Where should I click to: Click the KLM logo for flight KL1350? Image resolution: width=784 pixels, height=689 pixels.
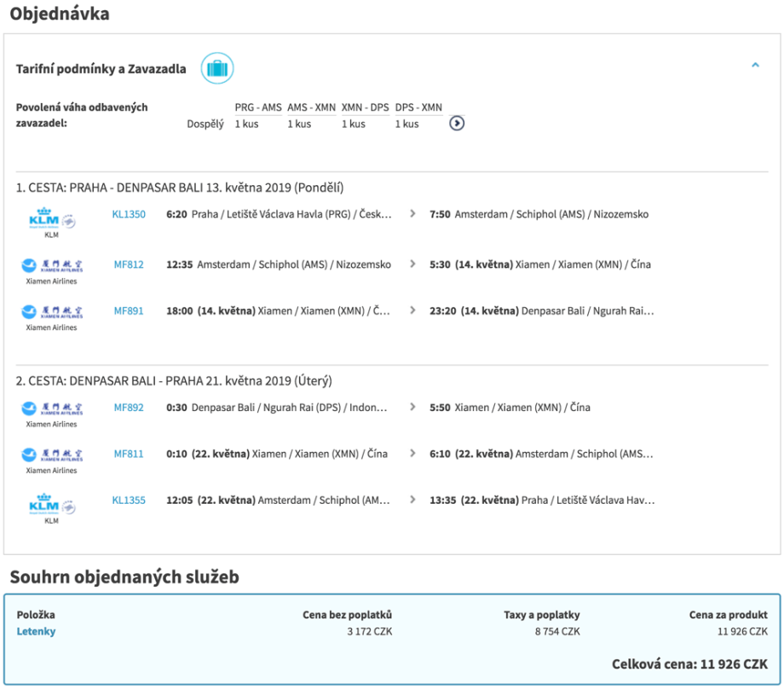(x=52, y=221)
